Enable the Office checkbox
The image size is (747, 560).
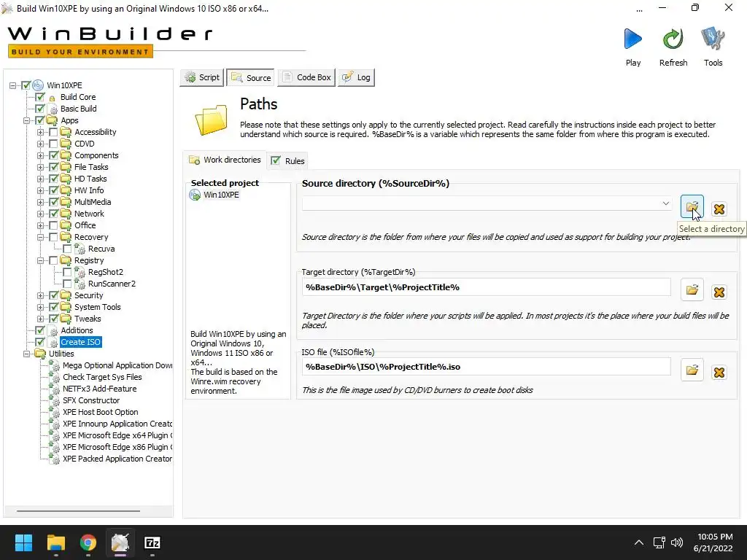point(53,225)
